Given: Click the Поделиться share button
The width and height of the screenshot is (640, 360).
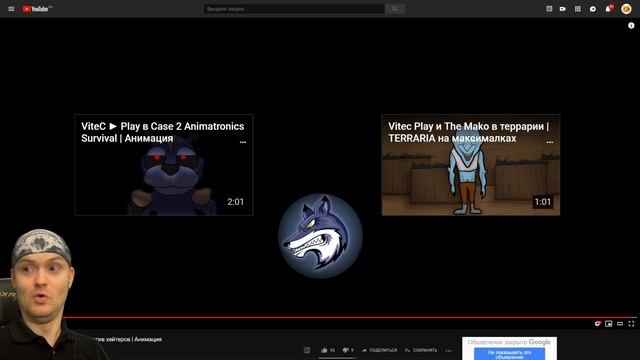Looking at the screenshot, I should pyautogui.click(x=379, y=350).
